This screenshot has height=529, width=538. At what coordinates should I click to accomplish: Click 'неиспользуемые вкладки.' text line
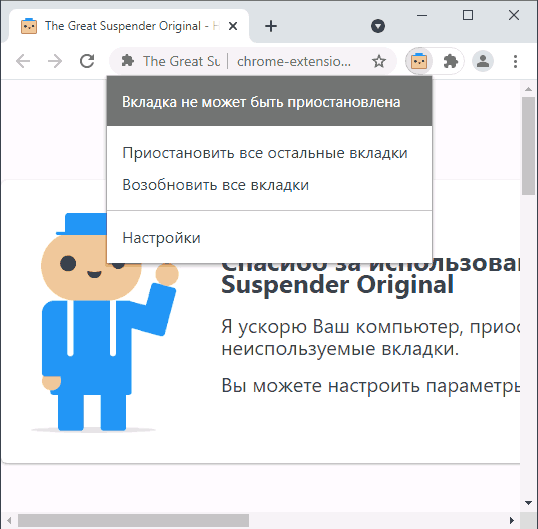[340, 349]
